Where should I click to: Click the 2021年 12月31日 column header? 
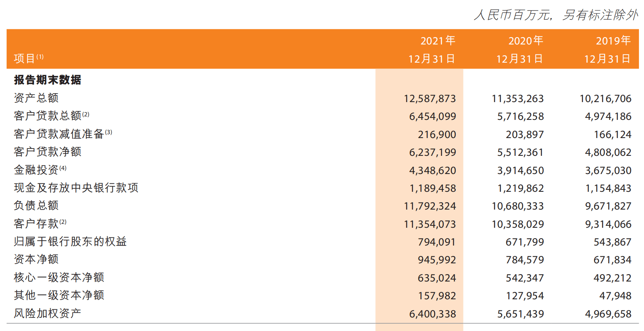432,49
